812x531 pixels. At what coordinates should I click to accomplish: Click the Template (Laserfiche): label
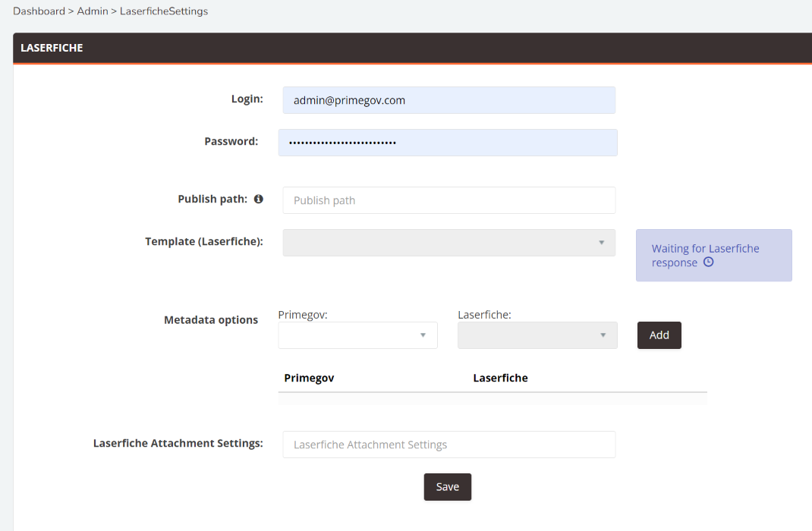(204, 241)
